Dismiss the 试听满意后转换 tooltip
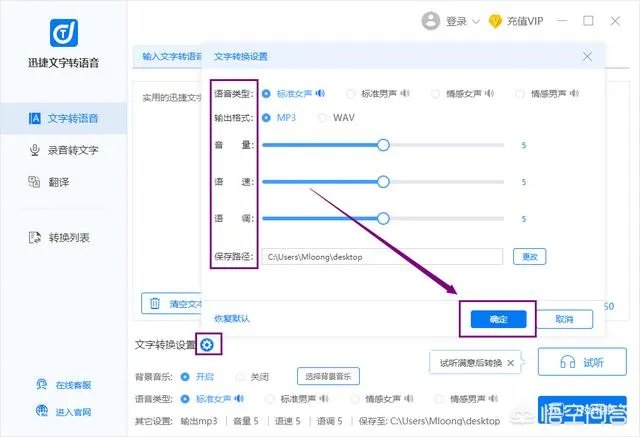This screenshot has width=640, height=437. [x=510, y=363]
